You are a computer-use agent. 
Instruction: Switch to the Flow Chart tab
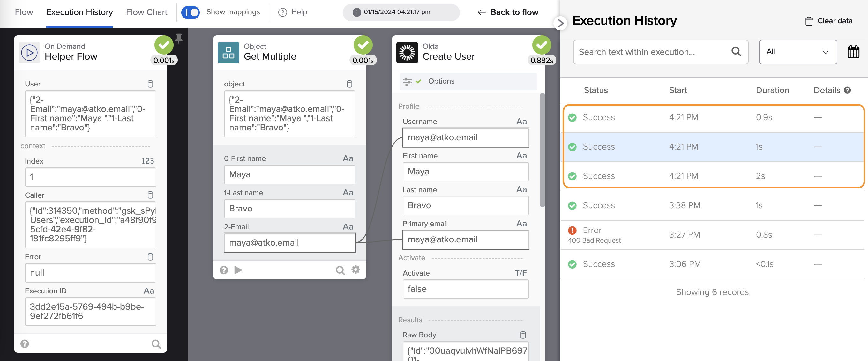point(146,12)
